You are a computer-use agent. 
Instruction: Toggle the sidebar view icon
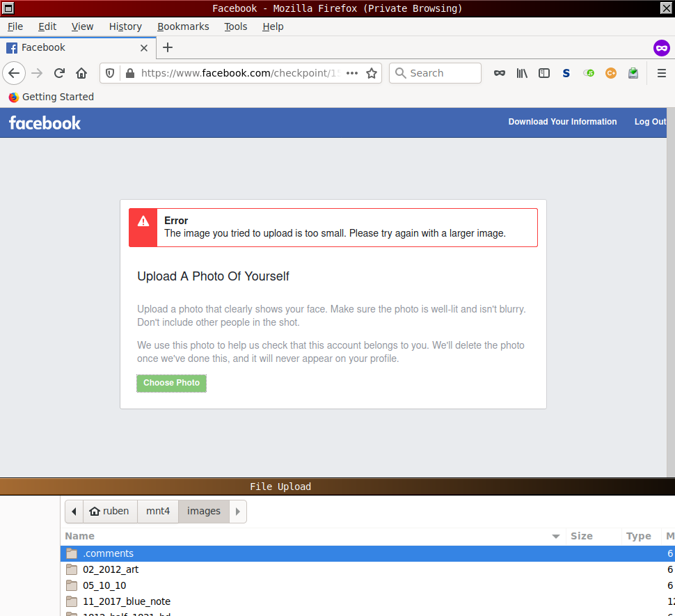pos(544,73)
